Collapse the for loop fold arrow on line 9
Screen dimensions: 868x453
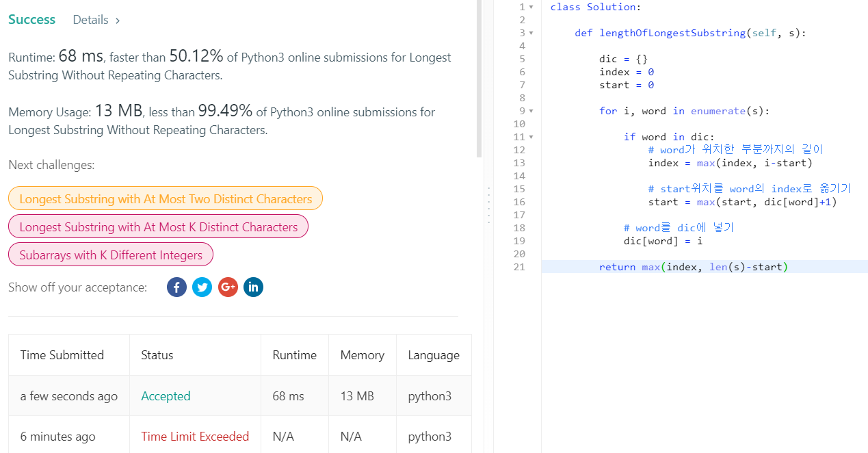(531, 111)
